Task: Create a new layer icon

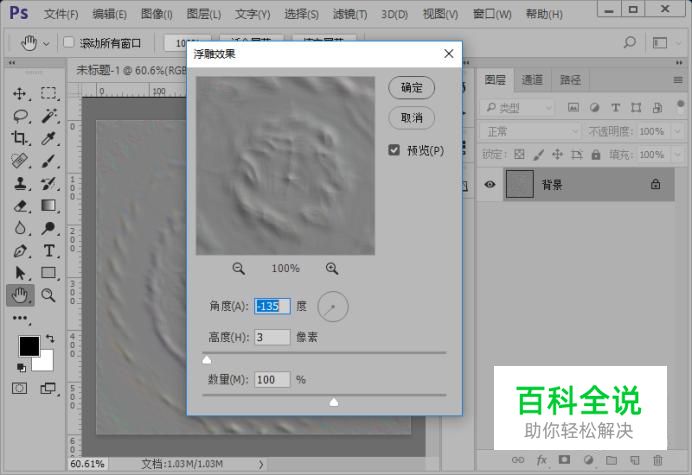Action: [635, 460]
